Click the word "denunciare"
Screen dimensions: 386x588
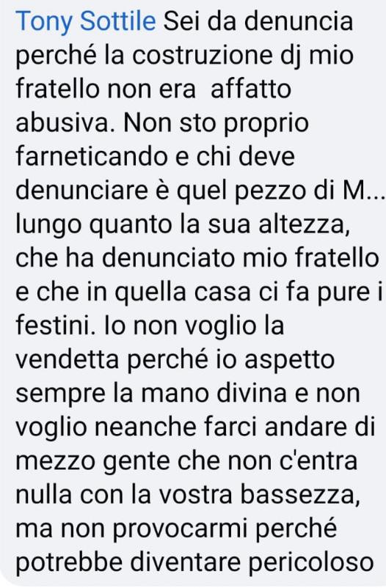[x=83, y=191]
